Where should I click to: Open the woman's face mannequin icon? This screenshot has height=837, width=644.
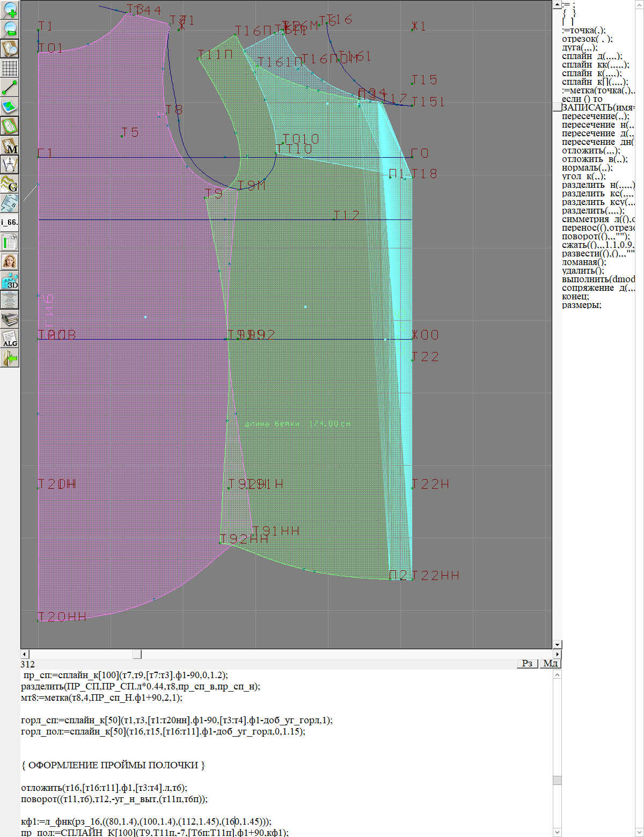coord(10,261)
